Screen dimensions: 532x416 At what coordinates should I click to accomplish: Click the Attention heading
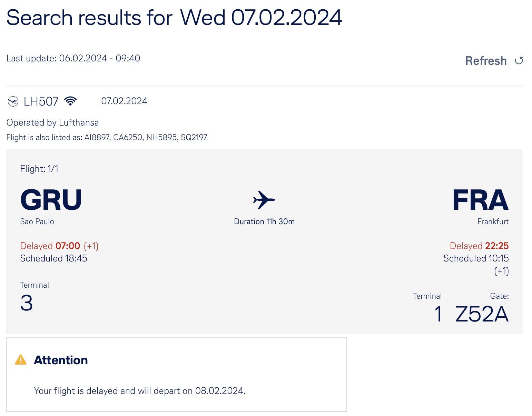[x=61, y=360]
